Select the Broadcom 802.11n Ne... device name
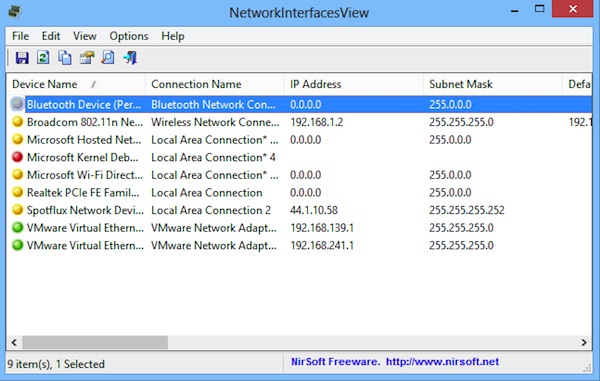The height and width of the screenshot is (381, 600). pyautogui.click(x=85, y=122)
